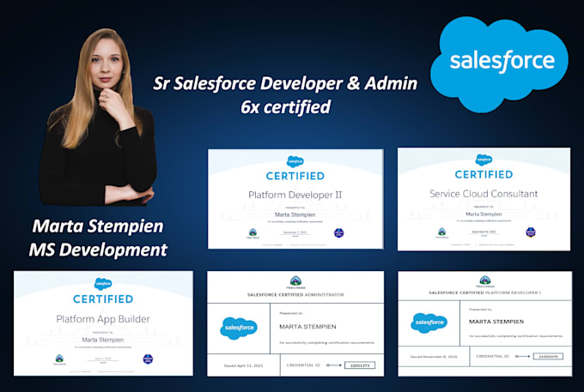Screen dimensions: 584x392
Task: Click Trailhead icon on Platform Developer I certificate
Action: [484, 280]
